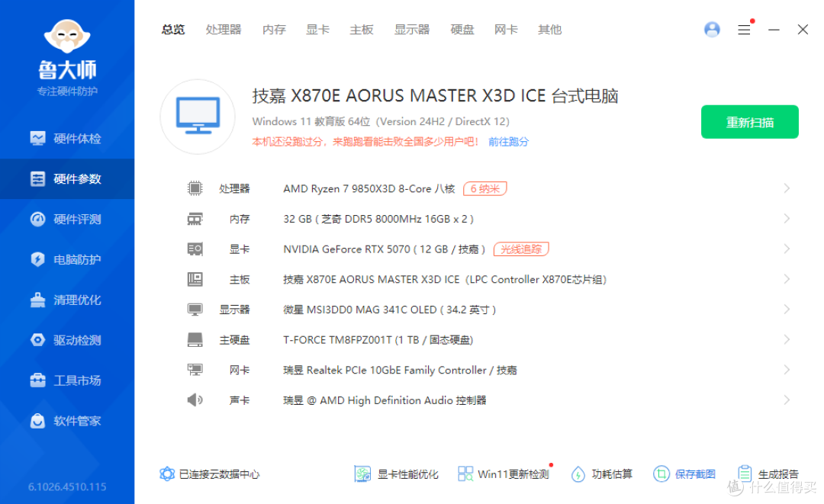Click the T-FORCE TM8FPZ001T disk text
824x504 pixels.
378,340
